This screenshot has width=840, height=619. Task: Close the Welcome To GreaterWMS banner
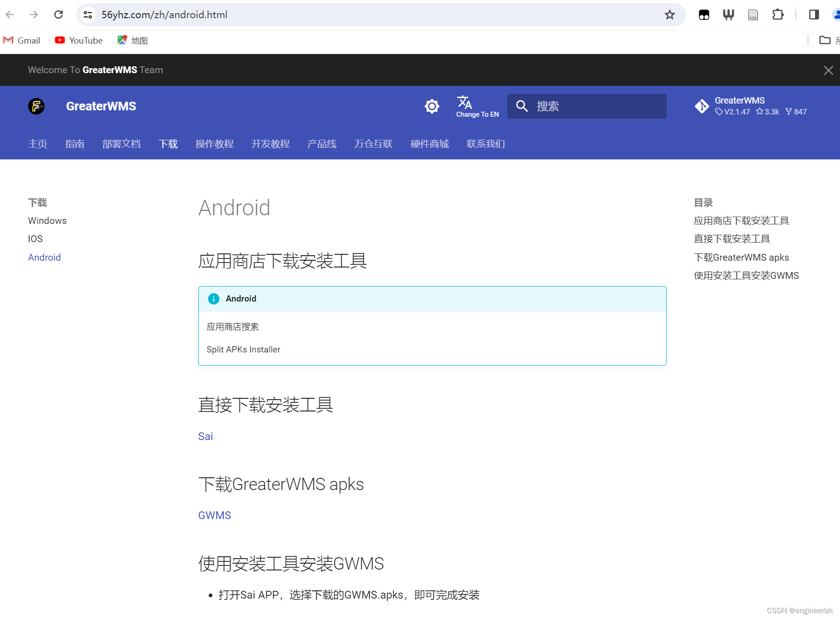pos(828,70)
